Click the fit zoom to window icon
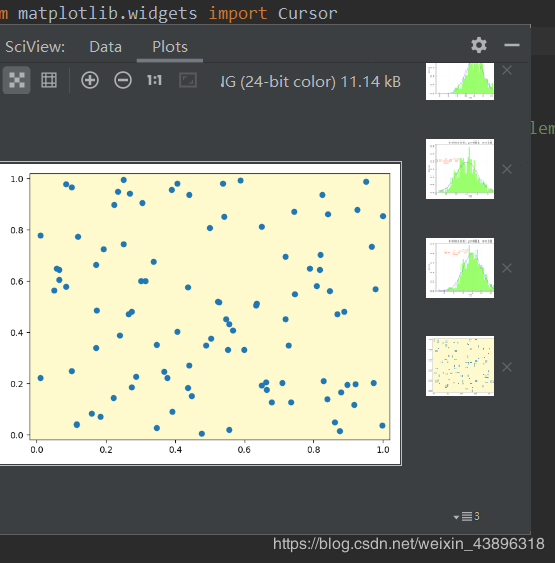 tap(188, 80)
